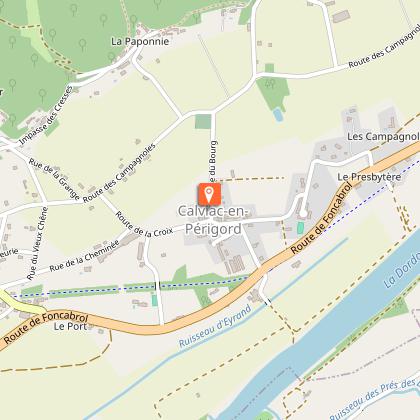Select the La Paponnie place label
The image size is (420, 420).
point(140,41)
